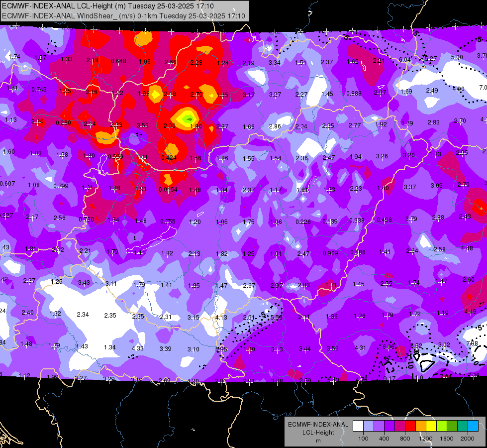The height and width of the screenshot is (448, 487).
Task: Click the grid value 4.49
Action: tap(470, 311)
